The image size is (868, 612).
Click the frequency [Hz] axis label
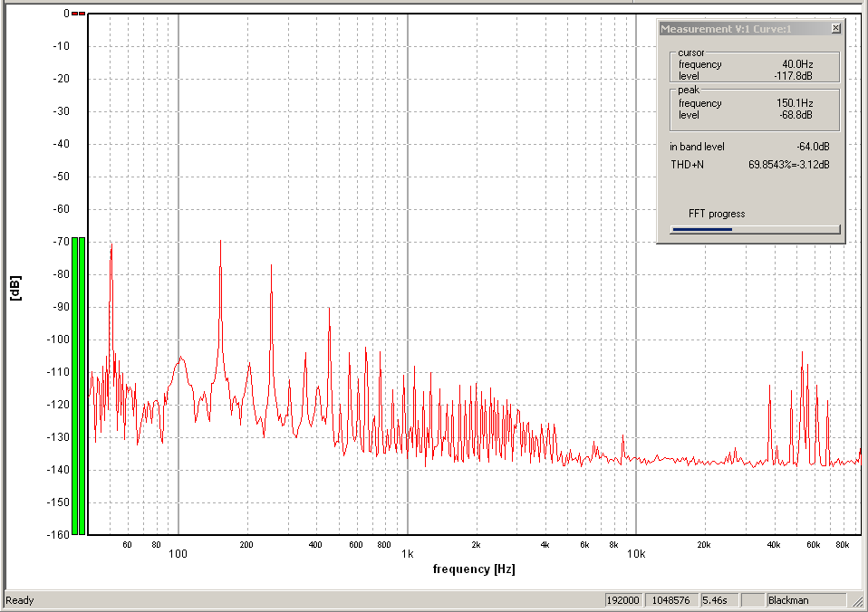coord(473,569)
